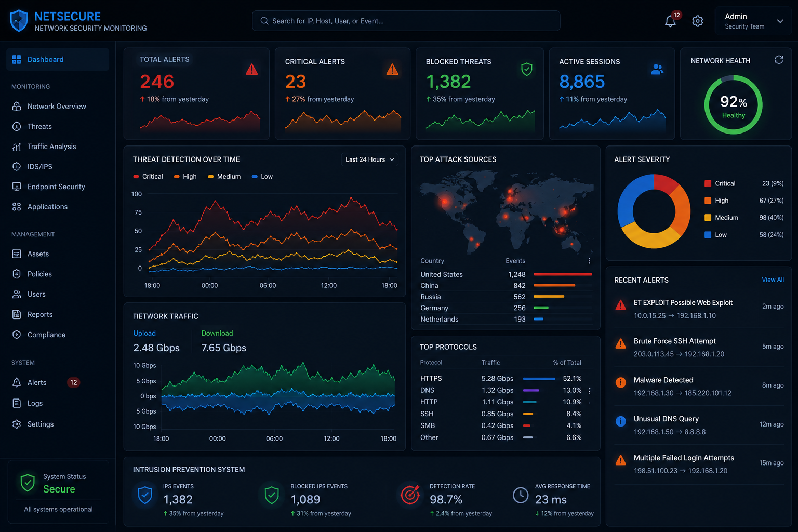798x532 pixels.
Task: Select Dashboard in the sidebar
Action: [x=58, y=59]
